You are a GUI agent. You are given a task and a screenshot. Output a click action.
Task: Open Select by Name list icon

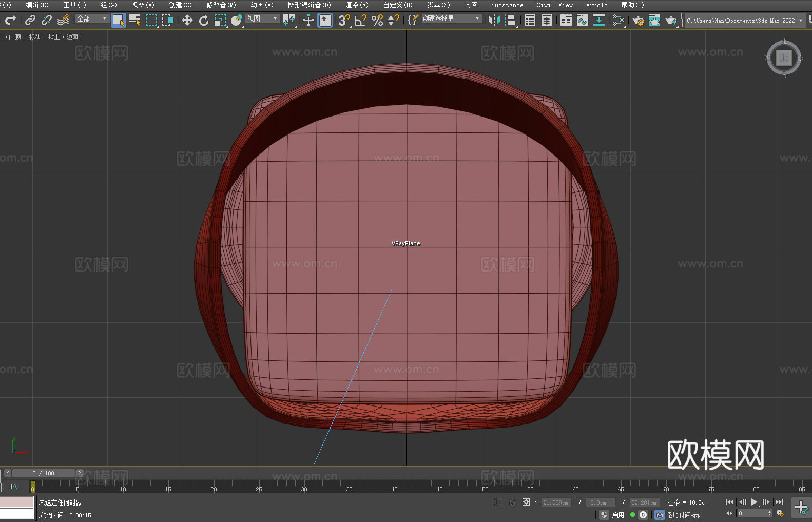[135, 20]
